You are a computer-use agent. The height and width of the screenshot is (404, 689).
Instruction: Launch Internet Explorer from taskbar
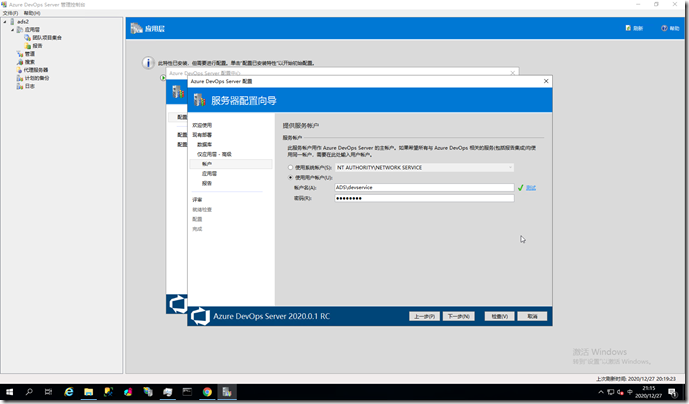tap(69, 392)
